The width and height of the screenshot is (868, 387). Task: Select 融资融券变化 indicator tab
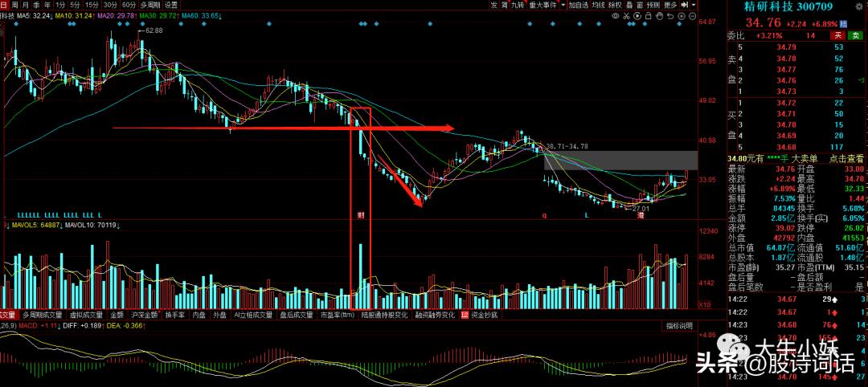[x=435, y=315]
